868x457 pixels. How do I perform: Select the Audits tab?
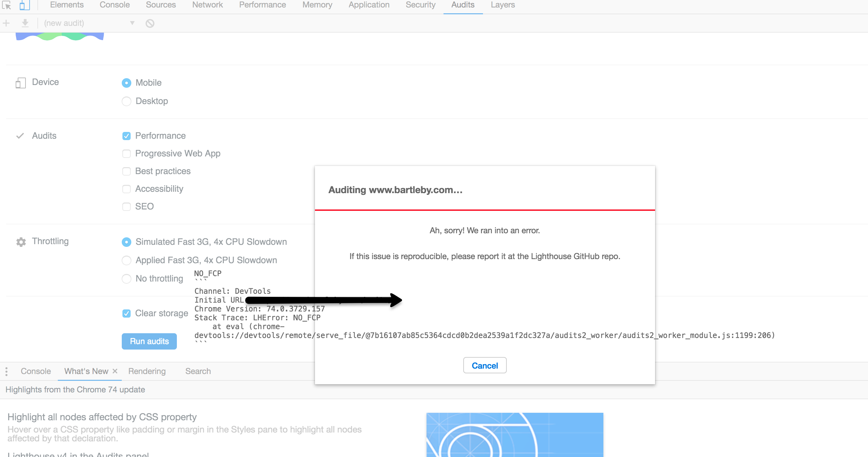click(x=463, y=5)
